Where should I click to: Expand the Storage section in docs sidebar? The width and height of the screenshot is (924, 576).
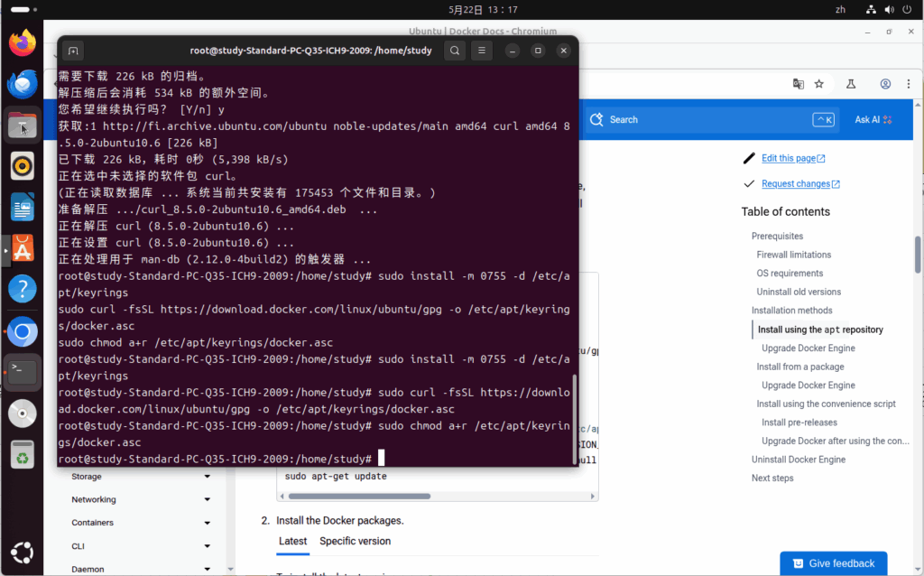[208, 477]
